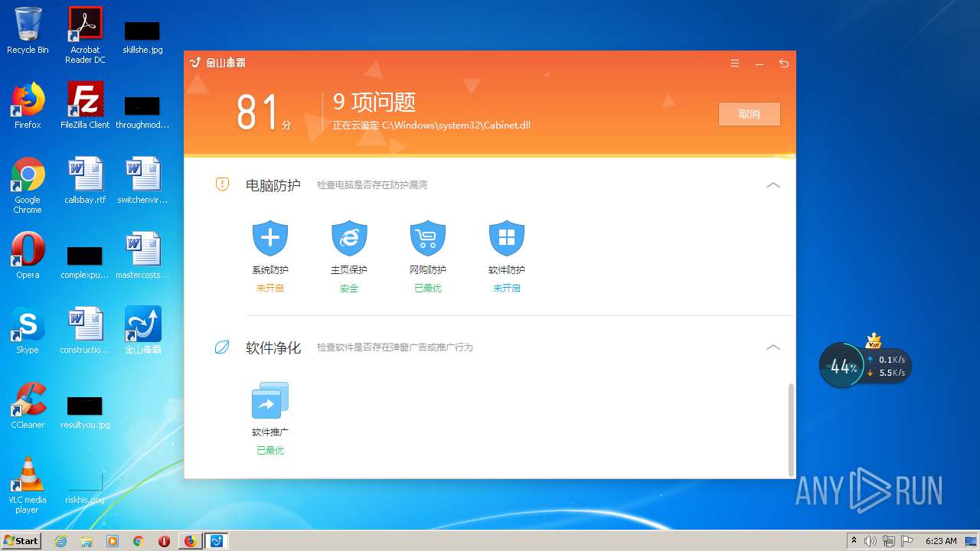Select mastercosts document on desktop
Viewport: 980px width, 551px height.
(x=143, y=256)
